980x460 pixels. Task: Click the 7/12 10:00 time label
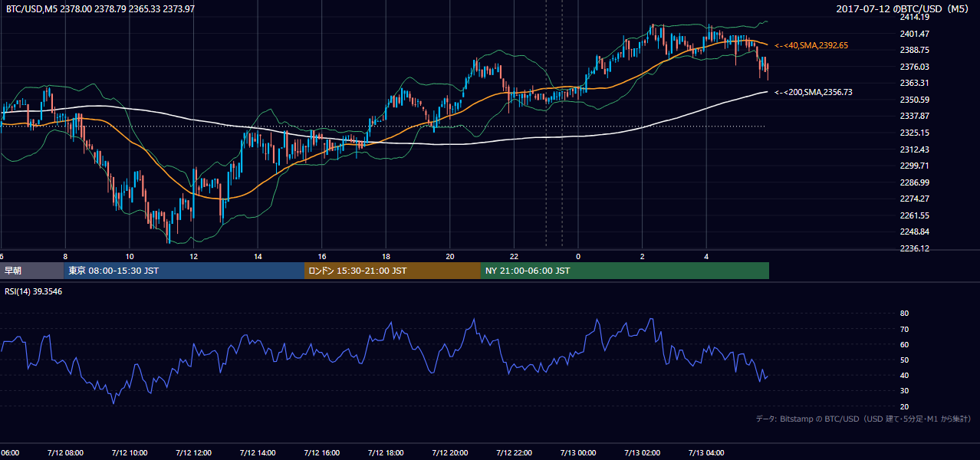pos(130,453)
